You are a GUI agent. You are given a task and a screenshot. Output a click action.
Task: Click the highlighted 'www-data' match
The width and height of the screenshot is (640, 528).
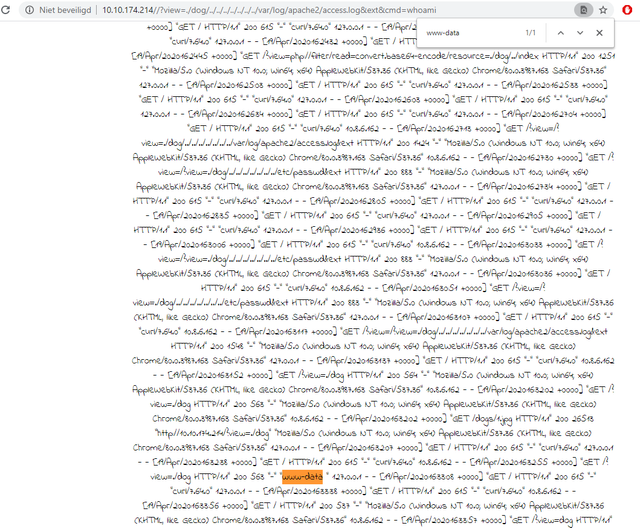point(302,477)
